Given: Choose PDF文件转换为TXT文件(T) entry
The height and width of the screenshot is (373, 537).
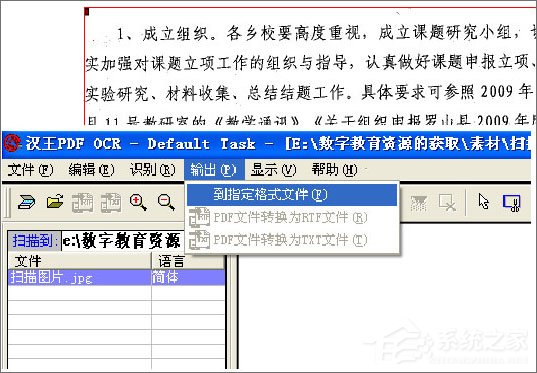Looking at the screenshot, I should [292, 240].
